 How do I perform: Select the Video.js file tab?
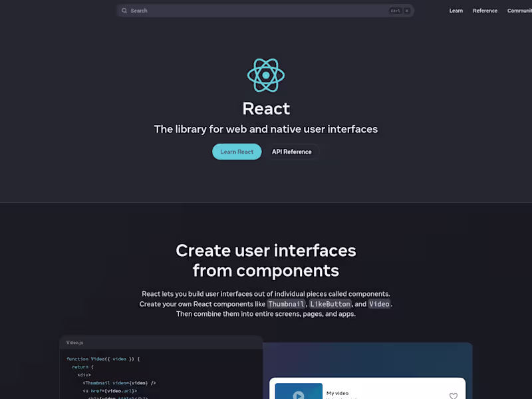pos(74,342)
